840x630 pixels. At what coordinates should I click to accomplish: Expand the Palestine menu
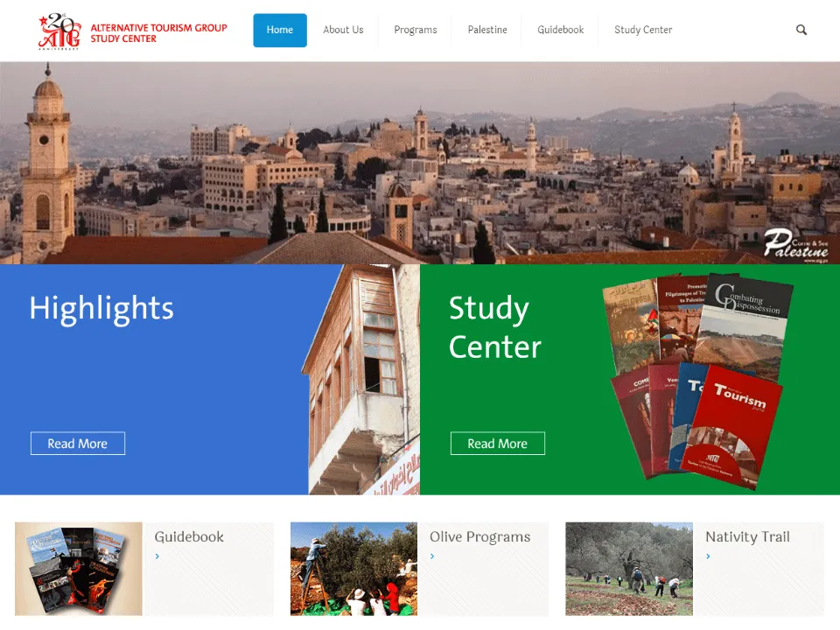[487, 30]
